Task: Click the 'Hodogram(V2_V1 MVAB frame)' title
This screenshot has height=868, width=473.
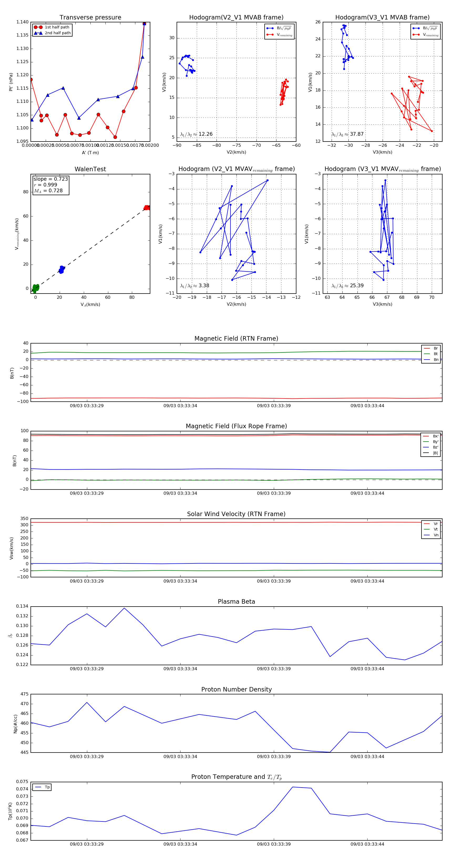Action: pyautogui.click(x=236, y=18)
